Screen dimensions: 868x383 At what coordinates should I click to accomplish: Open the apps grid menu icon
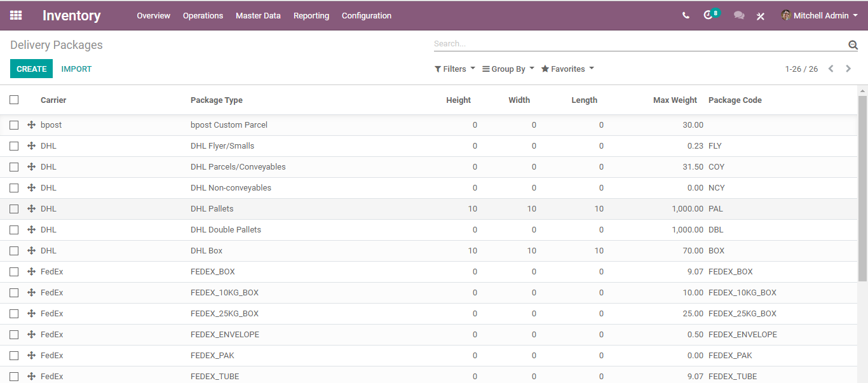pyautogui.click(x=16, y=15)
